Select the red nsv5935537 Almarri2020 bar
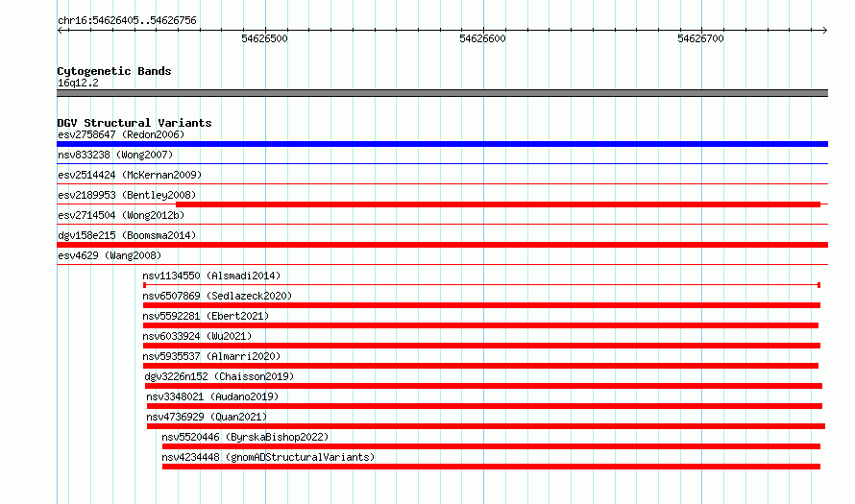The image size is (855, 504). click(x=480, y=366)
